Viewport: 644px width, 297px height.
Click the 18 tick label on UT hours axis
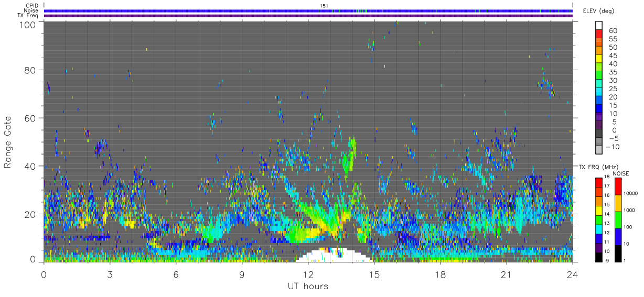tap(441, 274)
